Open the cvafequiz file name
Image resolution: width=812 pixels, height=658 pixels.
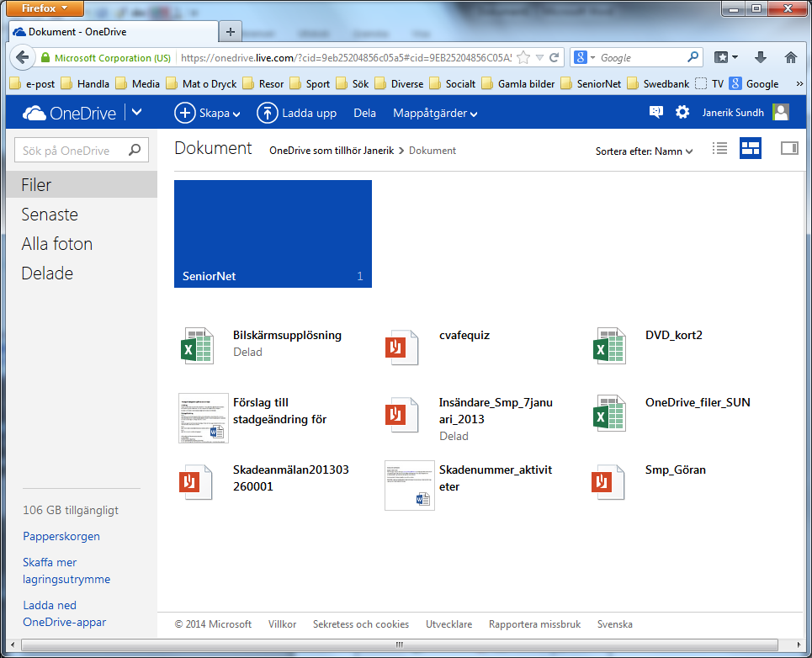(x=464, y=335)
